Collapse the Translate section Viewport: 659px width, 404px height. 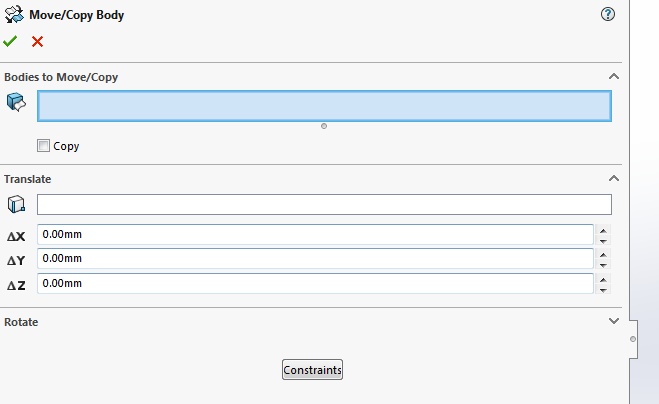(x=614, y=178)
